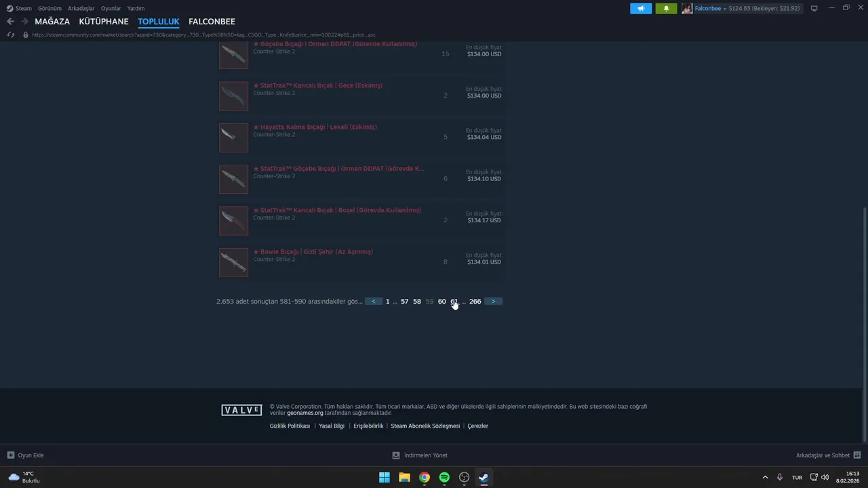This screenshot has height=488, width=868.
Task: Click the $134.10 USD price
Action: [484, 179]
